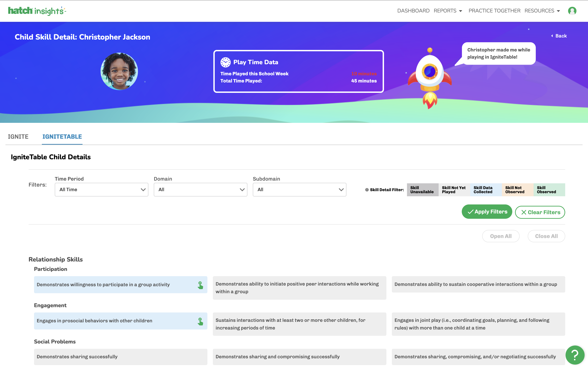588x368 pixels.
Task: Click the Participation subheading
Action: (51, 269)
